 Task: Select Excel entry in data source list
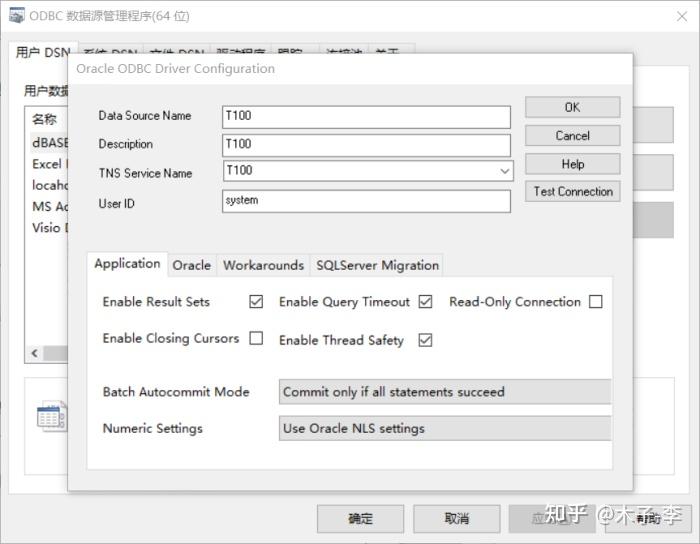[x=50, y=164]
